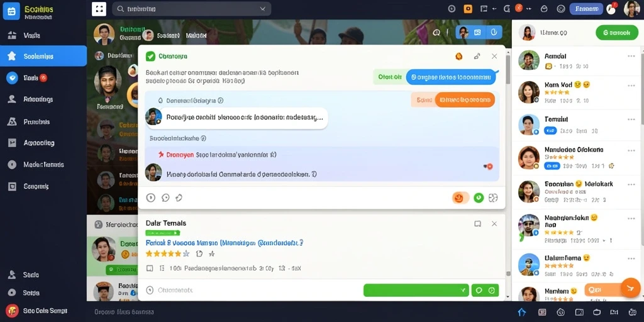Click the middle scrollbar beside the dialog
644x322 pixels.
508,70
